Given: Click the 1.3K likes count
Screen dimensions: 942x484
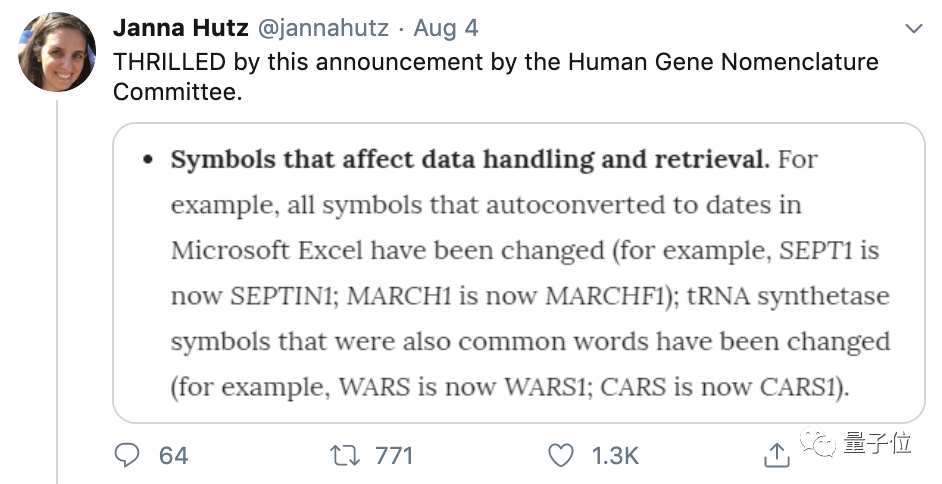Looking at the screenshot, I should pyautogui.click(x=614, y=456).
